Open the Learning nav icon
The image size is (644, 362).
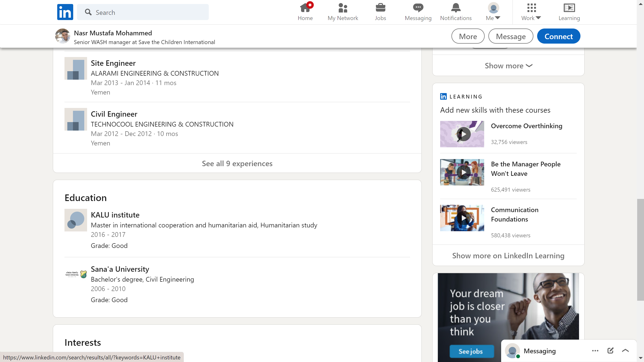[569, 8]
